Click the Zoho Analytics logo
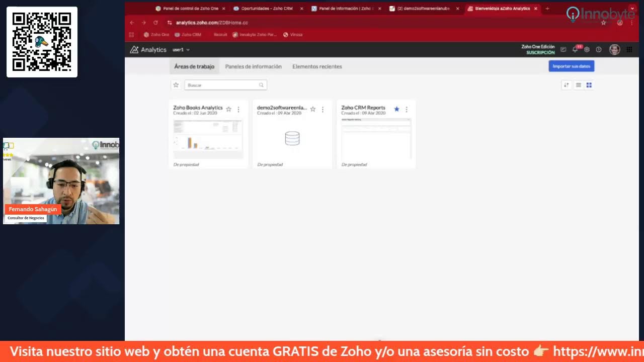 [148, 50]
